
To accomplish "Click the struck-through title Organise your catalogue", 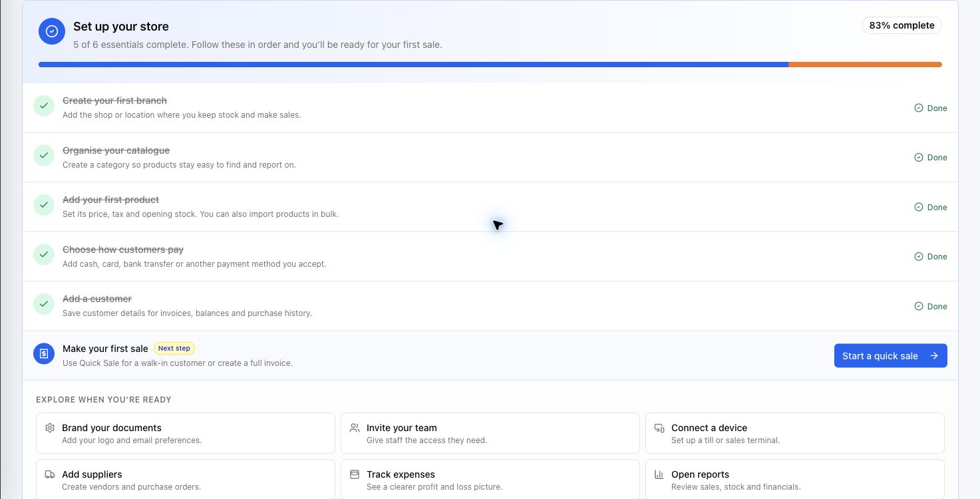I will (116, 150).
